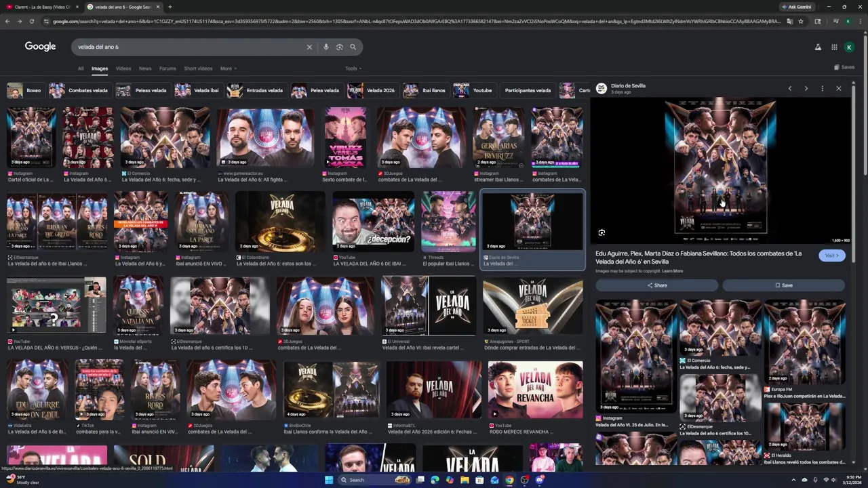
Task: Switch to the Forums tab
Action: tap(167, 68)
